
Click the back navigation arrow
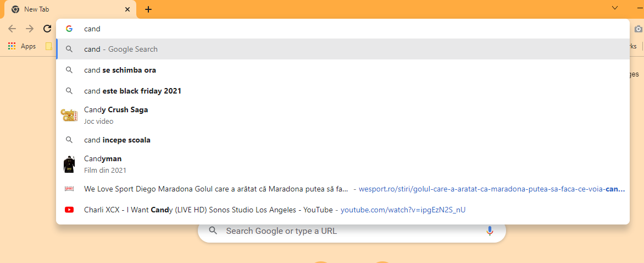pyautogui.click(x=12, y=29)
